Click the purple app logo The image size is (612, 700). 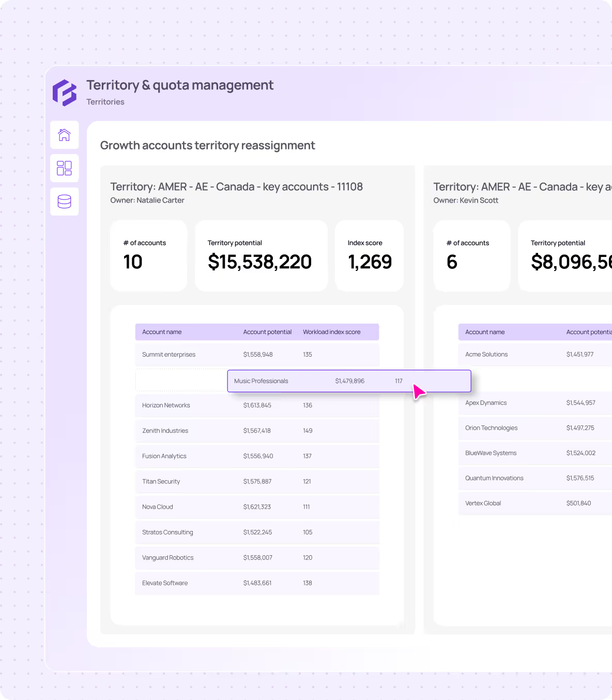65,93
